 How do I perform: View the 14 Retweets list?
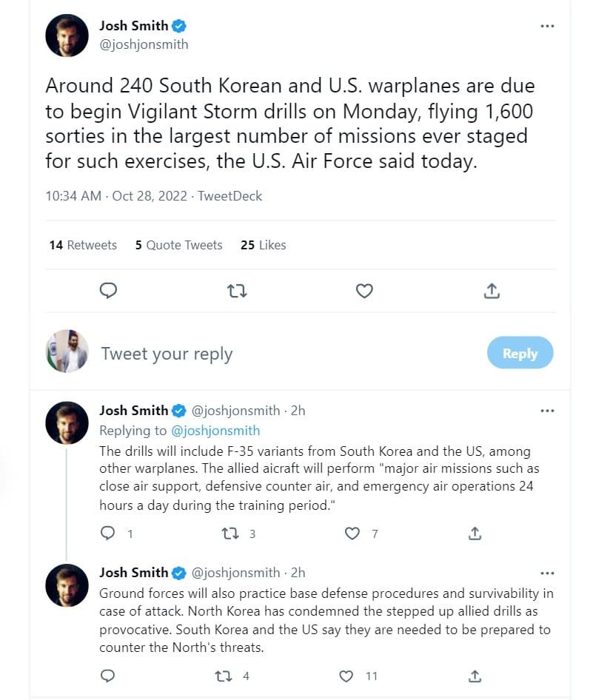pos(82,245)
